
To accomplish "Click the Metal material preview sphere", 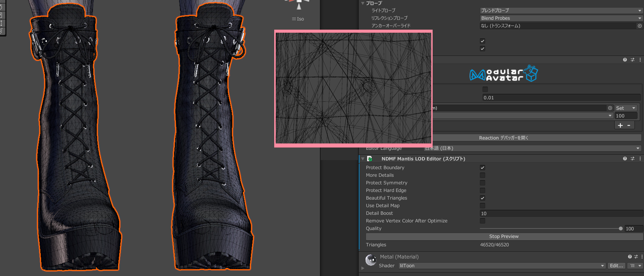I will coord(371,260).
